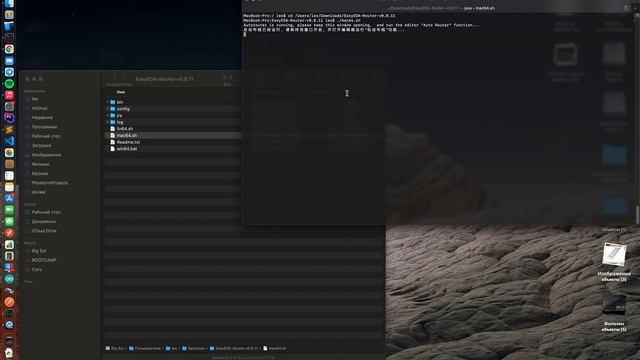Select the config folder row
Screen dimensions: 640x360
(173, 109)
